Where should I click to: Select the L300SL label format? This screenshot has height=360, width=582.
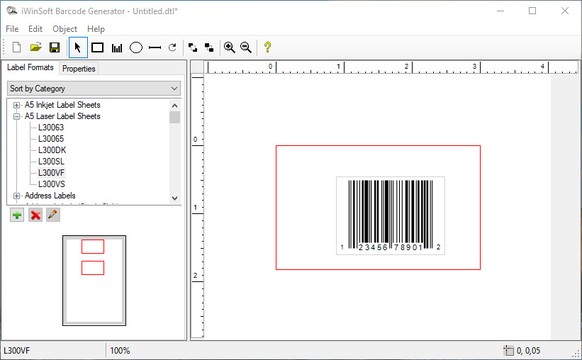[x=51, y=161]
